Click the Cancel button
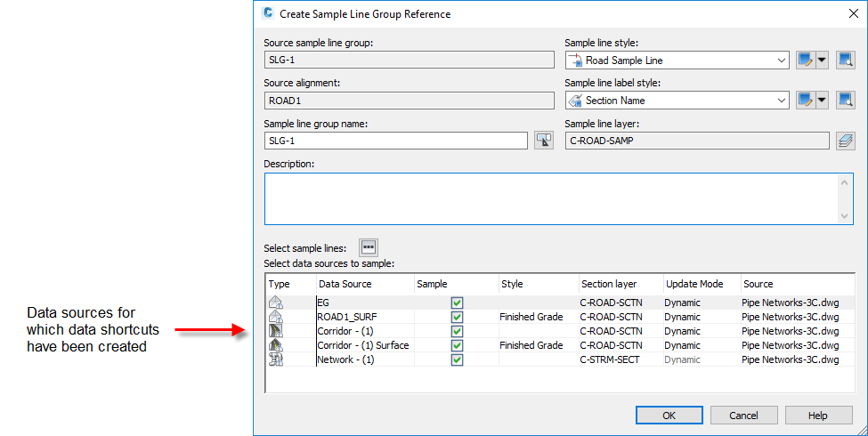 click(x=743, y=416)
